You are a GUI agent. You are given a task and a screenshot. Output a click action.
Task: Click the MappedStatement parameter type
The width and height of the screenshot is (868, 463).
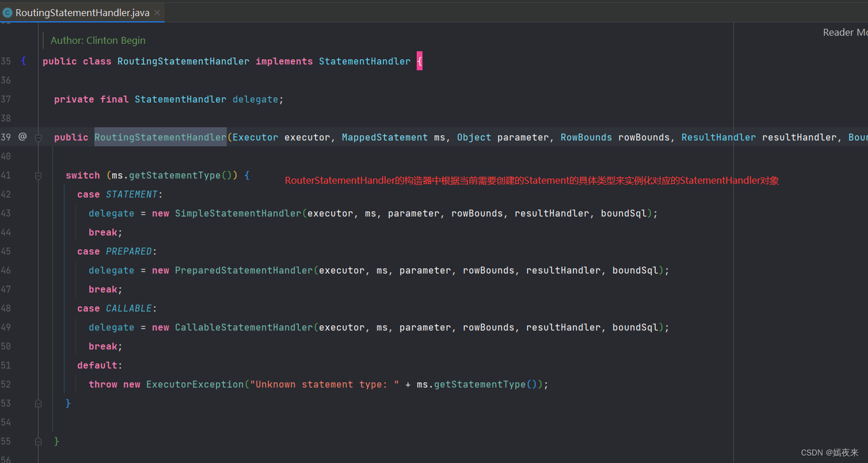(385, 137)
